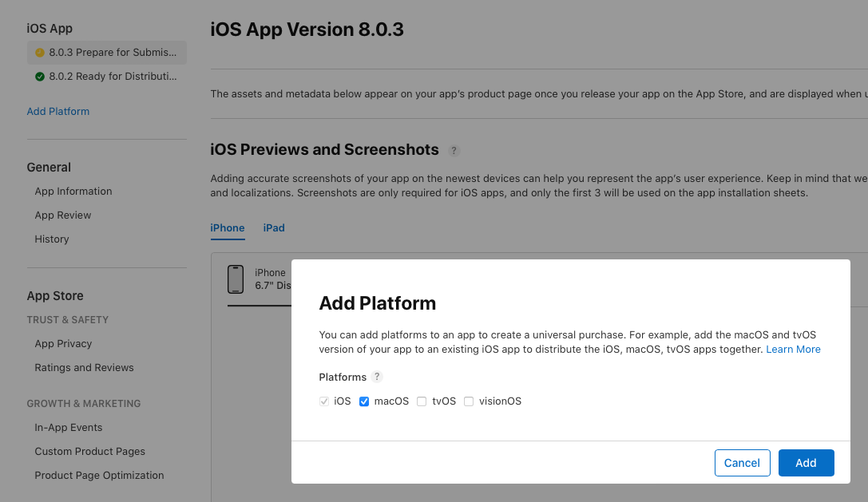Switch to the iPhone screenshots tab
This screenshot has width=868, height=502.
tap(228, 228)
